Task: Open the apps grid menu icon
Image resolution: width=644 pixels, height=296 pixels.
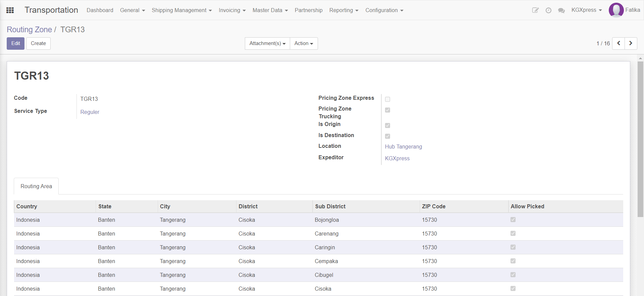Action: click(x=10, y=10)
